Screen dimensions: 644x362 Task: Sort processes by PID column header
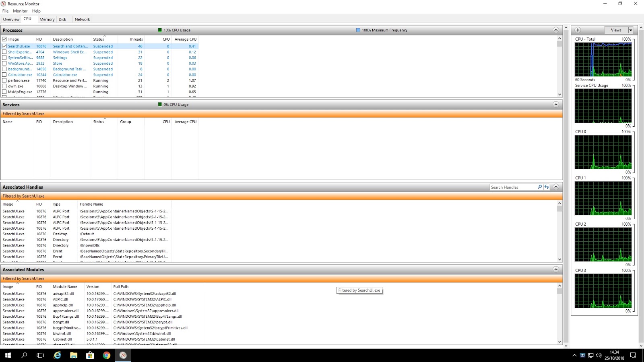point(42,39)
